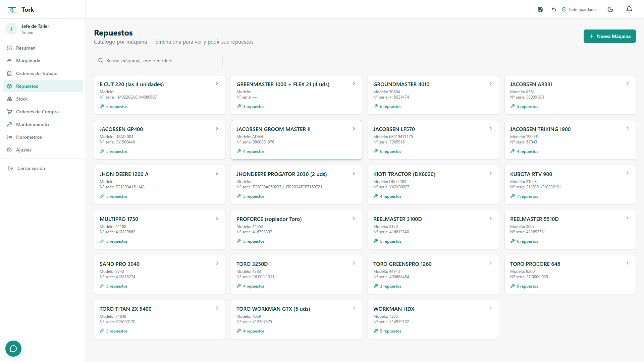This screenshot has width=644, height=362.
Task: Toggle dark mode moon icon
Action: pyautogui.click(x=610, y=9)
